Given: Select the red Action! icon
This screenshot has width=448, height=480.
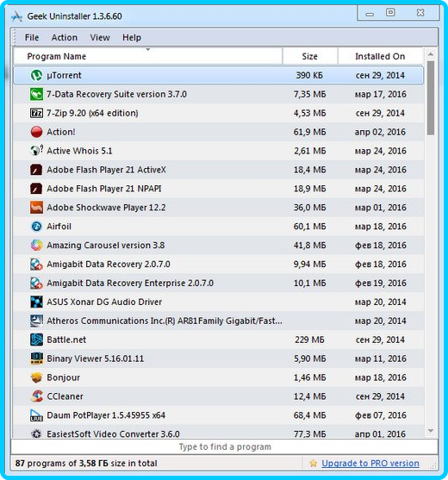Looking at the screenshot, I should click(36, 132).
